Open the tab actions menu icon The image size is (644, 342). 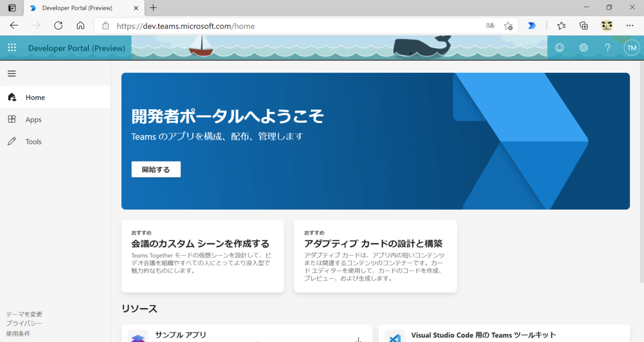point(12,8)
